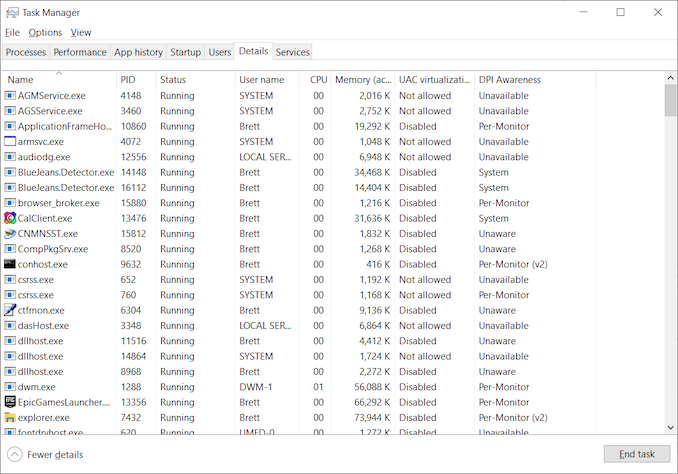Click the CalClient.exe colorful process icon
Viewport: 678px width, 474px height.
click(x=10, y=218)
